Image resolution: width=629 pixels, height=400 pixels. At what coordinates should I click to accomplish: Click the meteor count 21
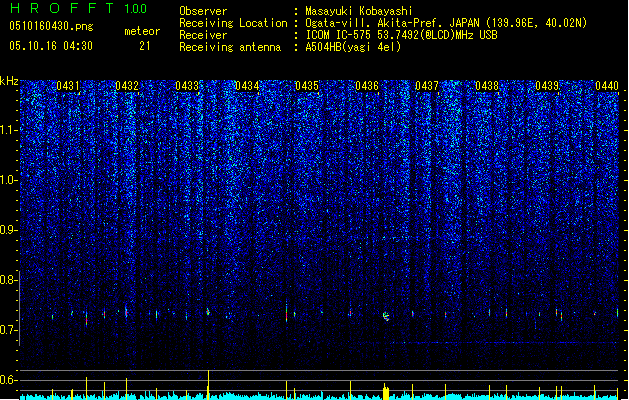145,46
